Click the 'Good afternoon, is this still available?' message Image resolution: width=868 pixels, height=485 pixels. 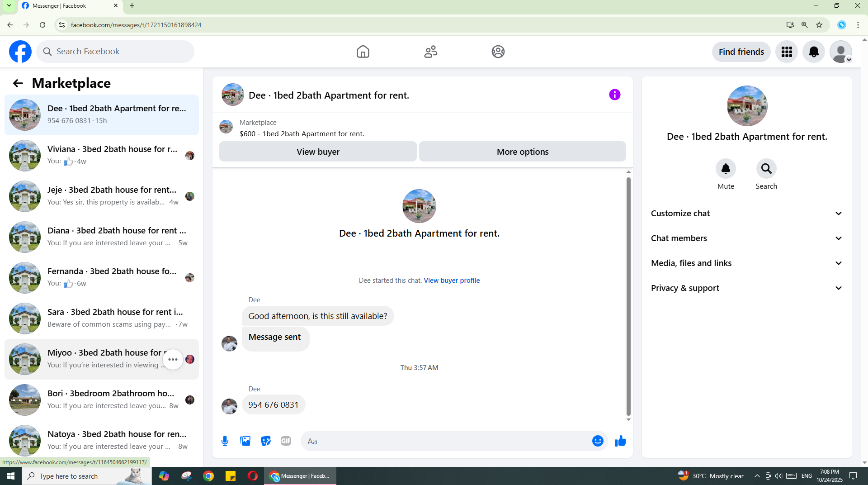tap(318, 316)
